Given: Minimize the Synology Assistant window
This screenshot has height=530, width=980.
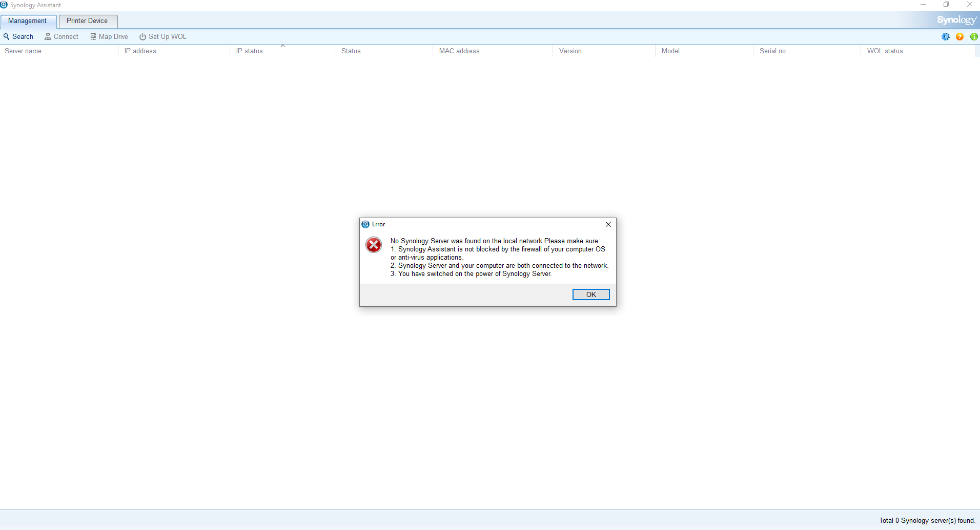Looking at the screenshot, I should tap(923, 5).
